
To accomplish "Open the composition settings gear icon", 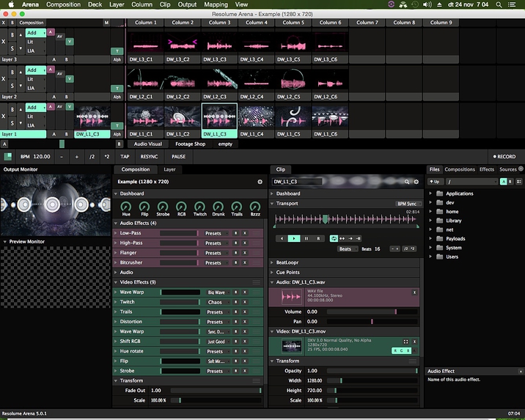I will [x=259, y=181].
